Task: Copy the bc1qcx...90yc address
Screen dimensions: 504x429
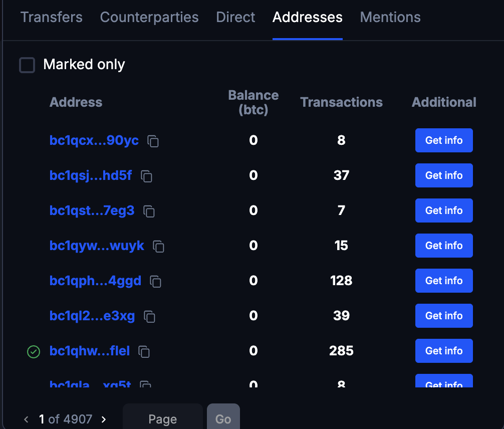Action: 153,141
